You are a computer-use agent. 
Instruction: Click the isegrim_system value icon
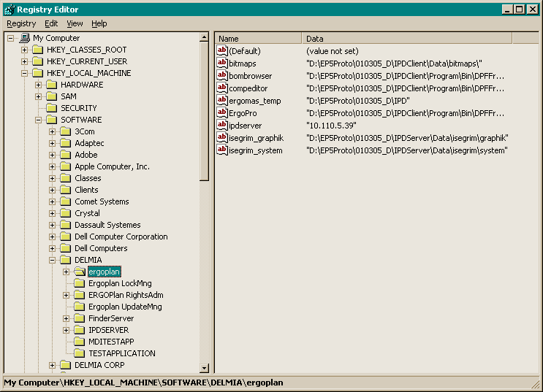223,150
